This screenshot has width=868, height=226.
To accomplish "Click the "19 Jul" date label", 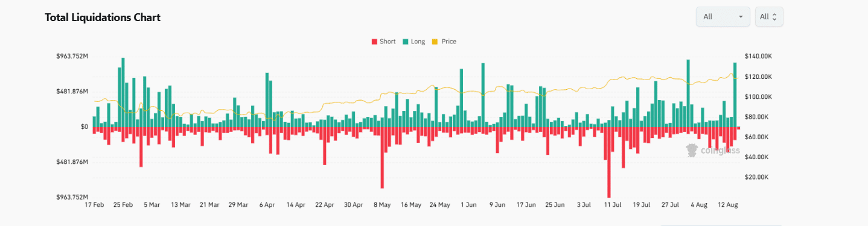I will [x=642, y=205].
